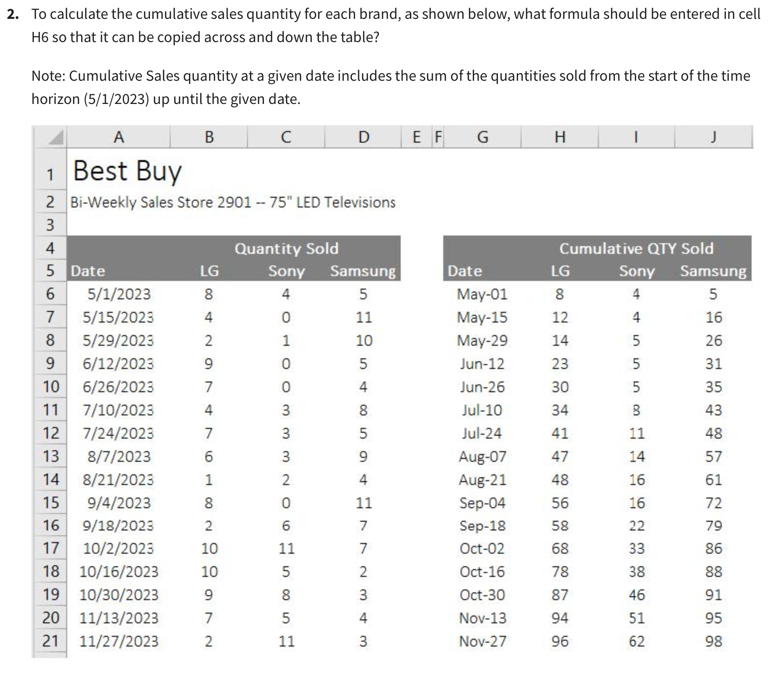Select column header H
This screenshot has width=784, height=676.
click(562, 138)
